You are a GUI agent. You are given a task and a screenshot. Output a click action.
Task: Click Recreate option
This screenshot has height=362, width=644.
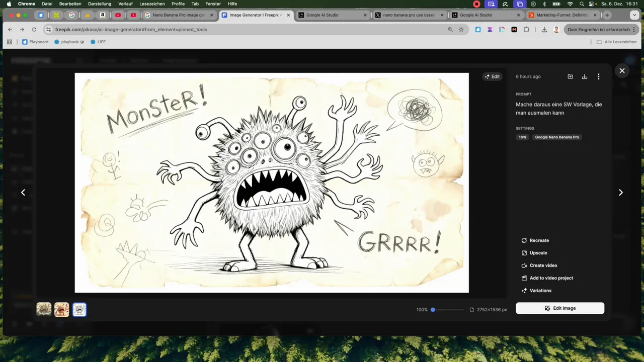[x=539, y=240]
